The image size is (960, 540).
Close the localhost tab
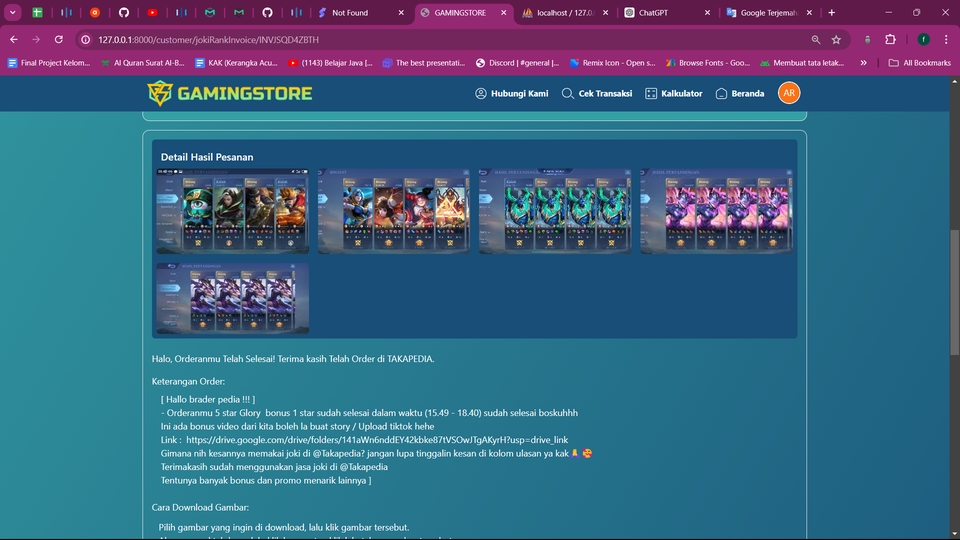606,12
